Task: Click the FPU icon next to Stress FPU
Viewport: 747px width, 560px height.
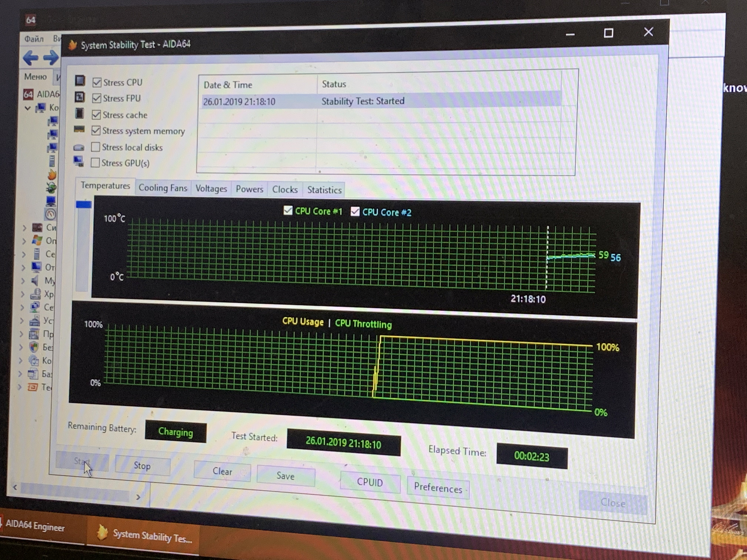Action: pos(80,97)
